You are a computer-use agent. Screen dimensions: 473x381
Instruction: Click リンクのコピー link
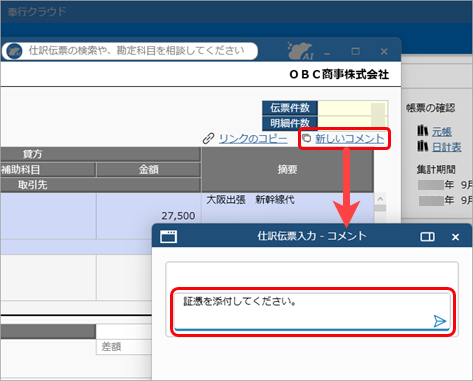(x=253, y=138)
